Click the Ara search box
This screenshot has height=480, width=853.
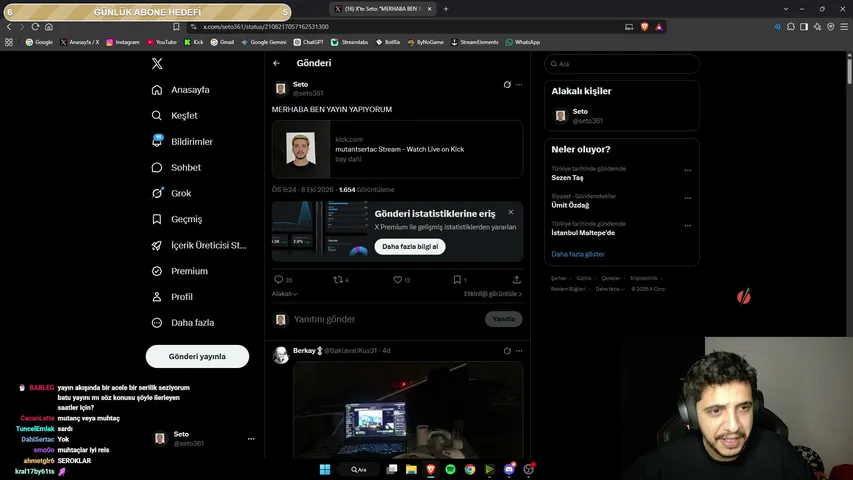[622, 64]
